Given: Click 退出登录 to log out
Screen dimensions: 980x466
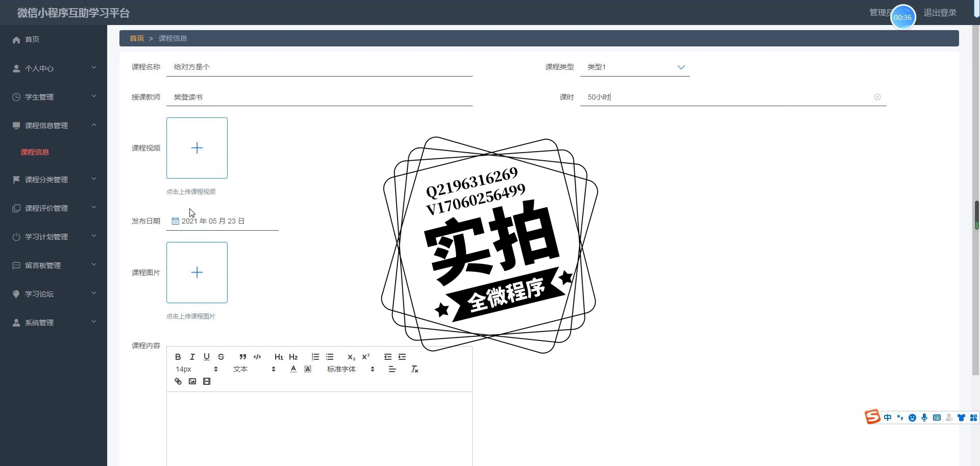Looking at the screenshot, I should click(x=940, y=13).
